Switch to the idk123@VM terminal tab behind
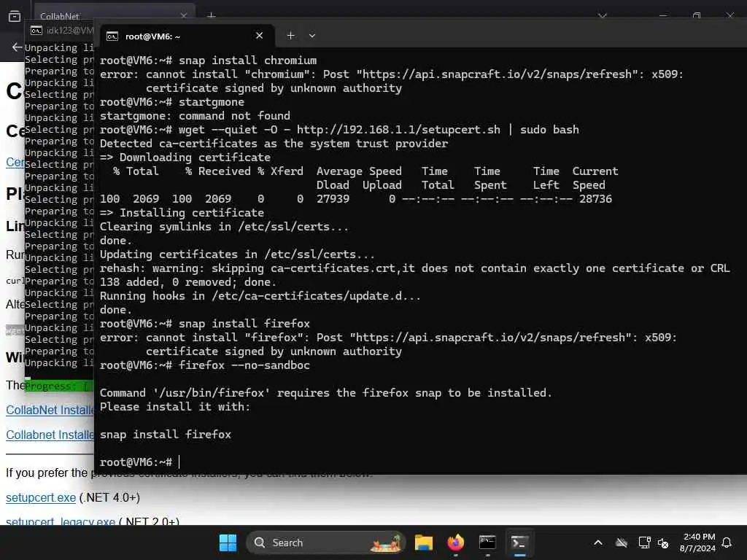 [x=61, y=31]
